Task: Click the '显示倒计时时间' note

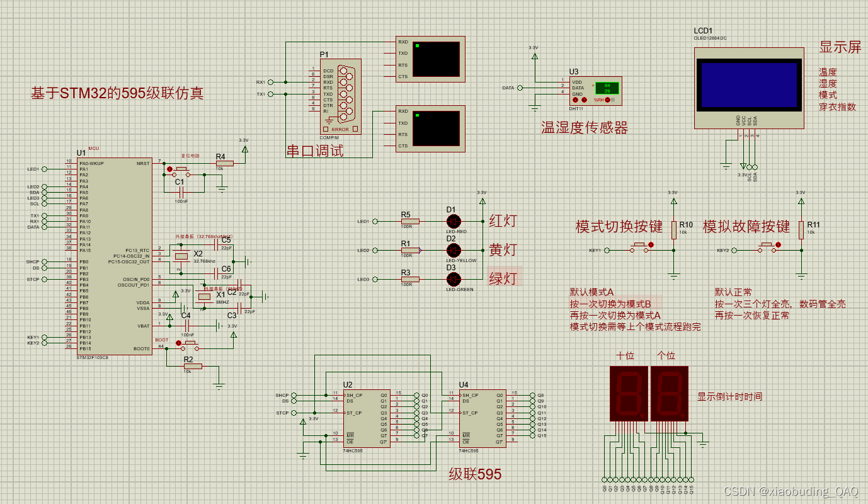Action: click(729, 397)
